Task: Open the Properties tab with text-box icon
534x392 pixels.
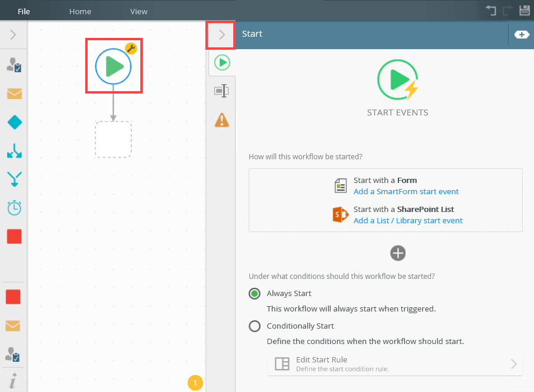Action: click(x=221, y=91)
